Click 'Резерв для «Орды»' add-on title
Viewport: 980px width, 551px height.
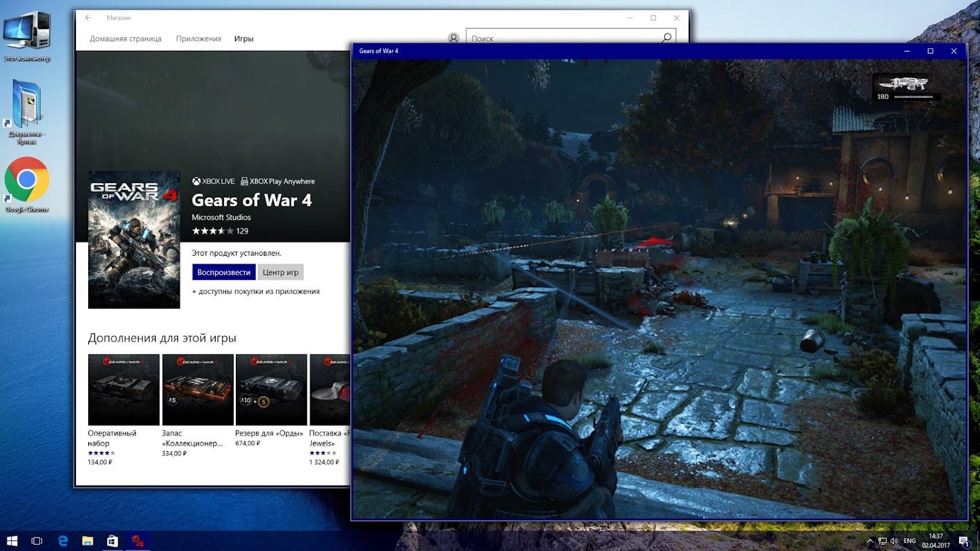[269, 433]
